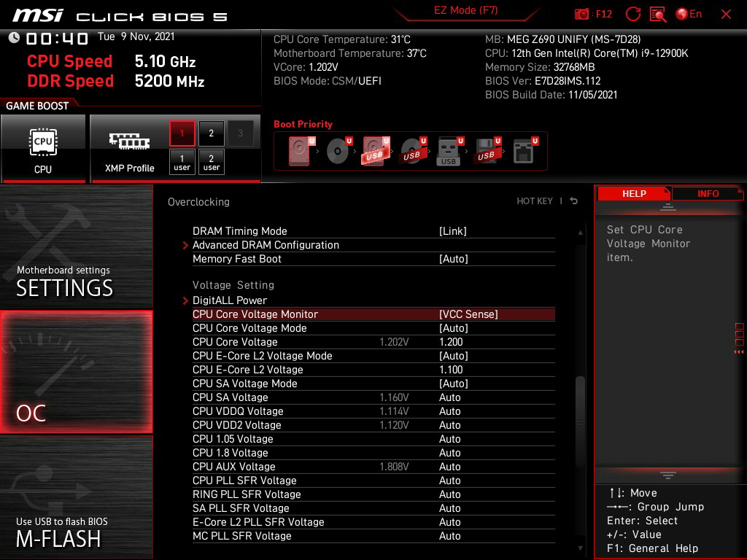
Task: Close BIOS with the X icon
Action: 726,15
